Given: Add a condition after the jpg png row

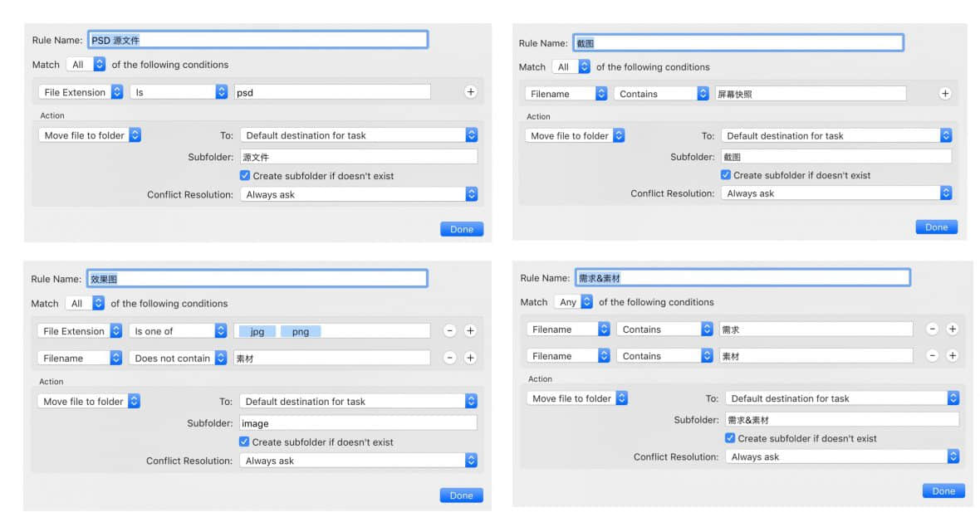Looking at the screenshot, I should coord(470,330).
